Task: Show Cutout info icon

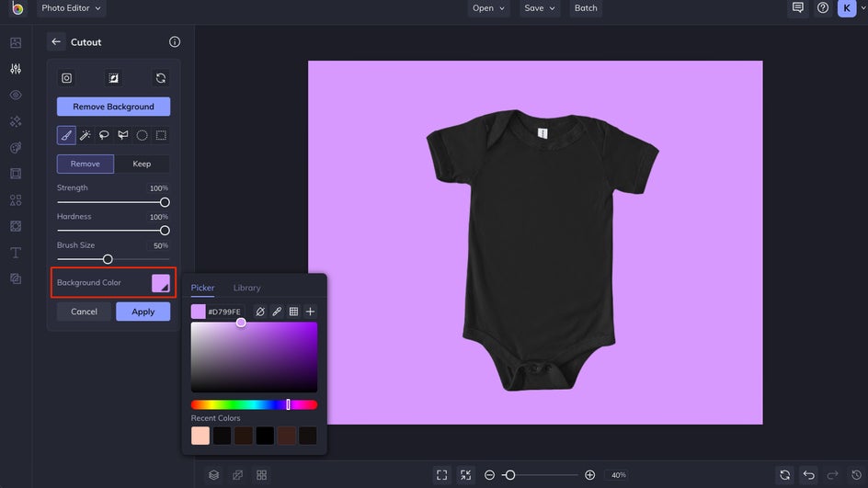Action: [175, 41]
